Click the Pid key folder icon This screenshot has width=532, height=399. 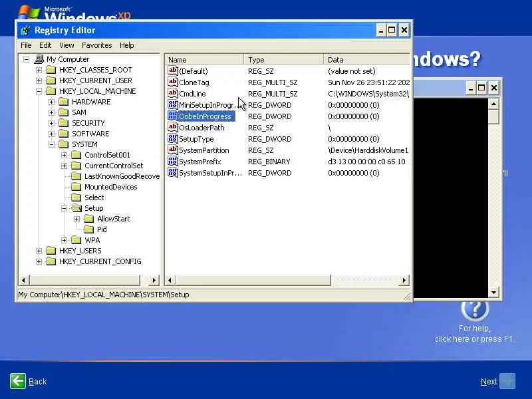89,229
